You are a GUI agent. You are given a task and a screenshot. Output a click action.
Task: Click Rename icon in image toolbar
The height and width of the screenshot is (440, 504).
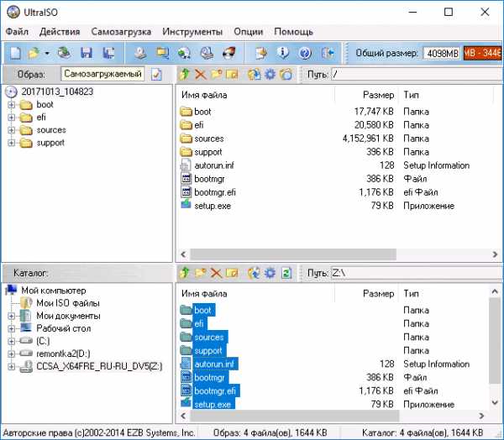tap(232, 75)
